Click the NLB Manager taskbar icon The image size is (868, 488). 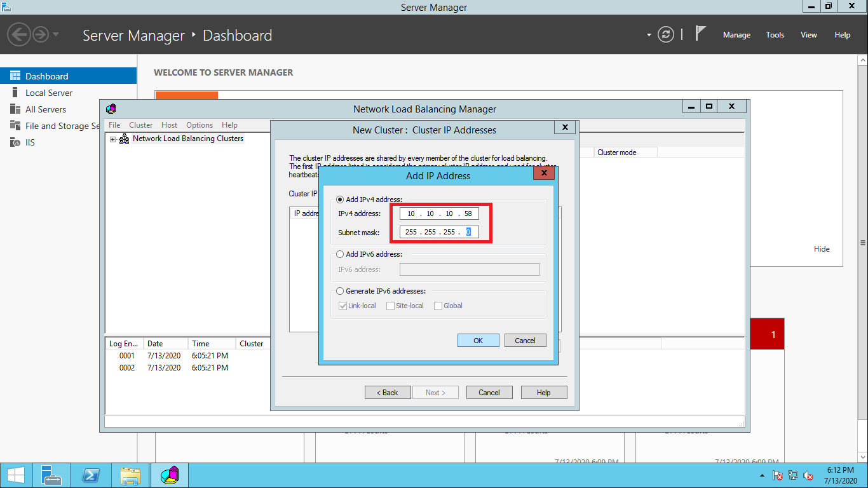pos(170,475)
